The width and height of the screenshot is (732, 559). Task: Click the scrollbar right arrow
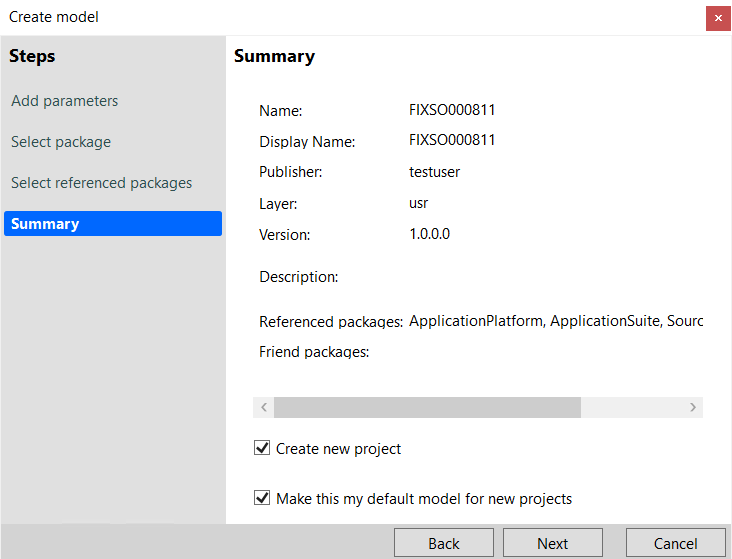coord(693,407)
